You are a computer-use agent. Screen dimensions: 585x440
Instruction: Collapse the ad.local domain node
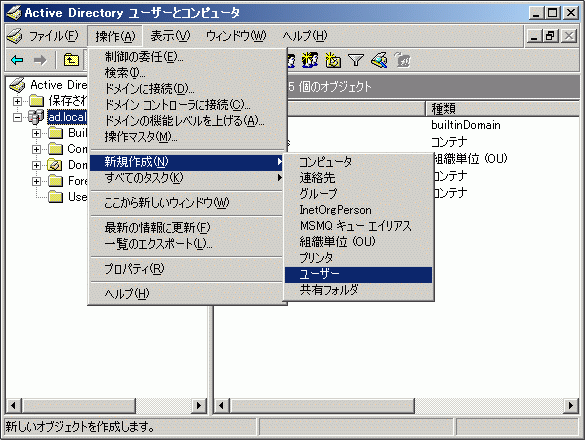(17, 117)
